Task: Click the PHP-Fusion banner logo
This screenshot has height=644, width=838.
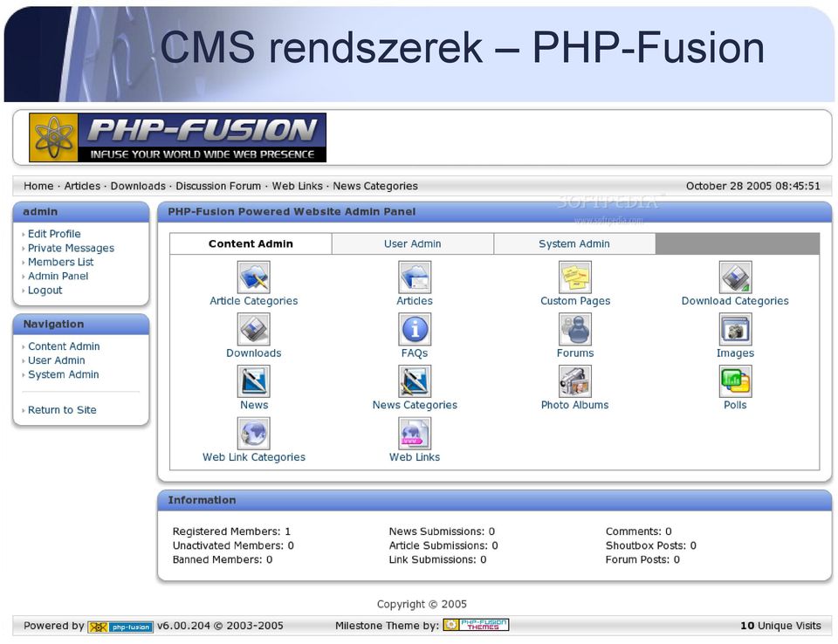Action: point(177,137)
